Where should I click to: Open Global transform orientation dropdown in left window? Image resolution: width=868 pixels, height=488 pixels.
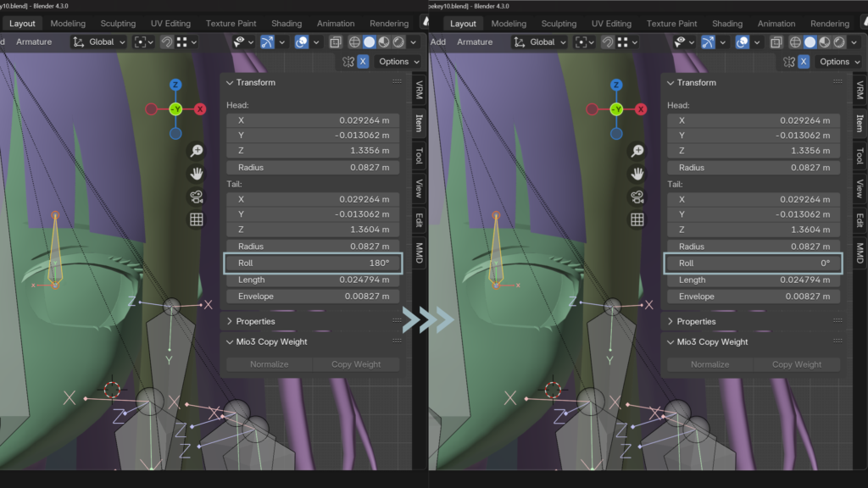coord(99,42)
